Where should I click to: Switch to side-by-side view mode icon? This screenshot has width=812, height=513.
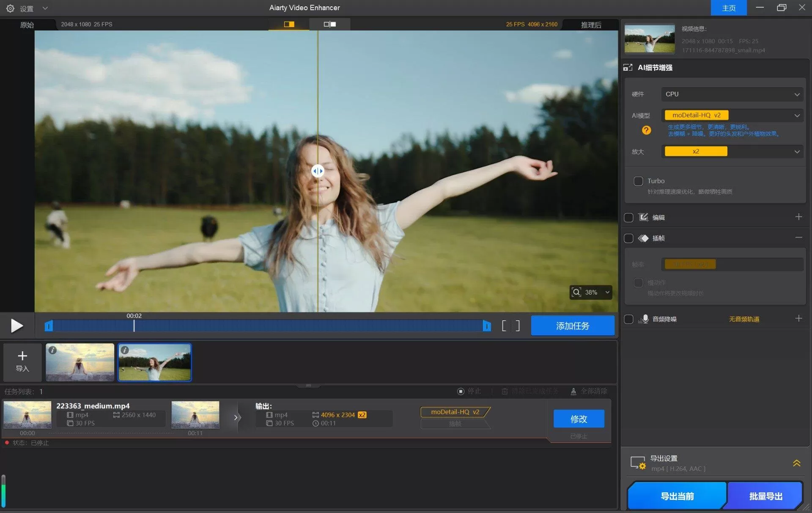click(329, 24)
